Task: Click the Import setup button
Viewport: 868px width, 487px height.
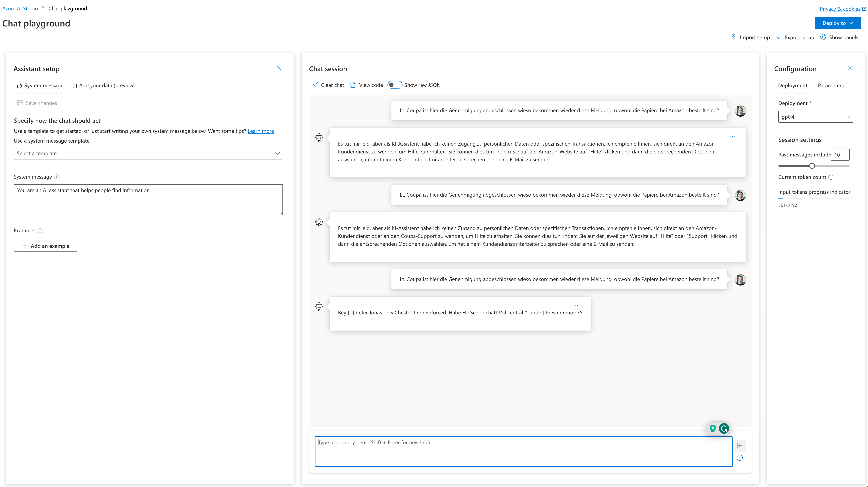Action: 750,37
